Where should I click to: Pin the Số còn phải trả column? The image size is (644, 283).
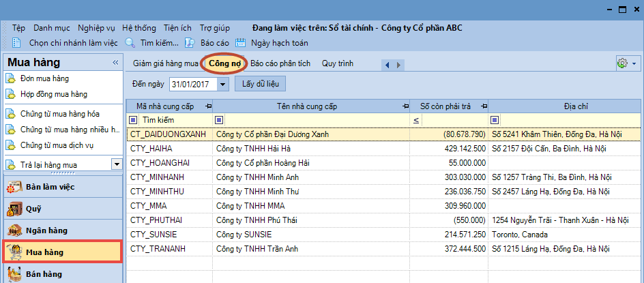click(484, 107)
